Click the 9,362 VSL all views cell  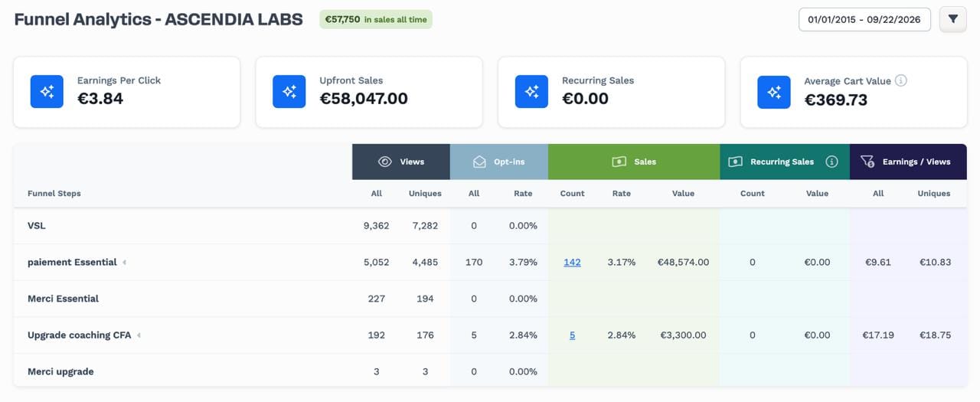[x=377, y=226]
